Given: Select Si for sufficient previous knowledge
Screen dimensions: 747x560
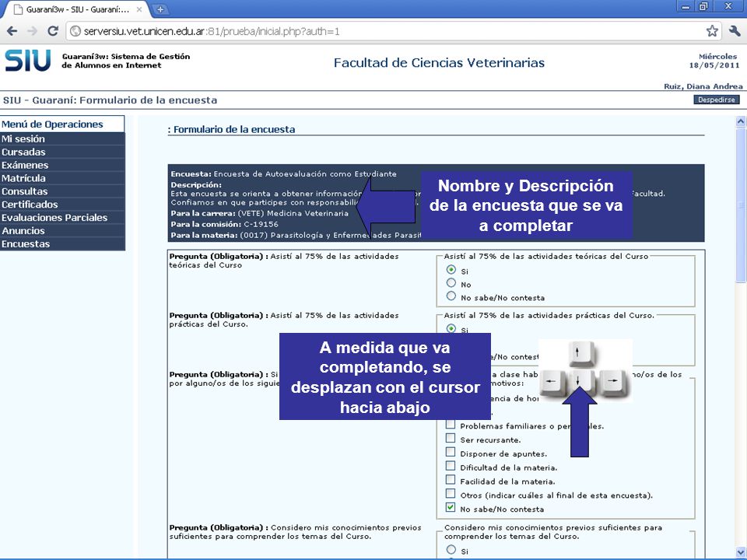Looking at the screenshot, I should [451, 550].
